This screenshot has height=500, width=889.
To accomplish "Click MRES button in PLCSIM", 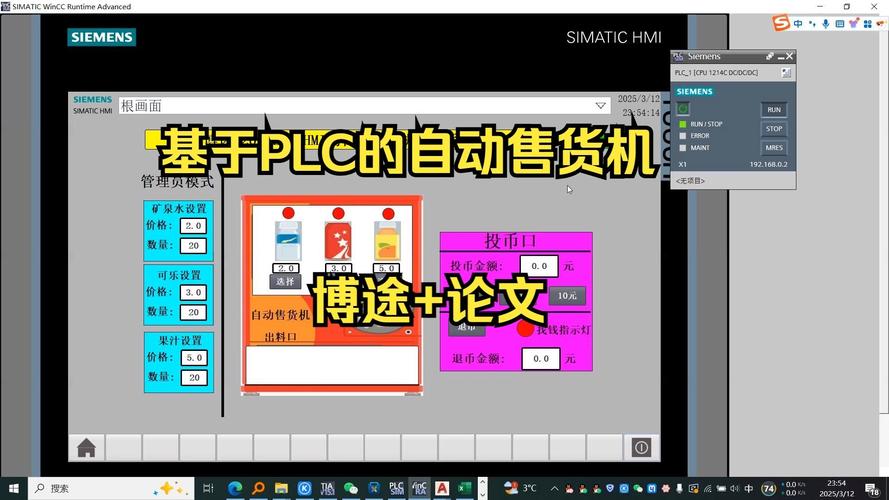I will (x=774, y=147).
